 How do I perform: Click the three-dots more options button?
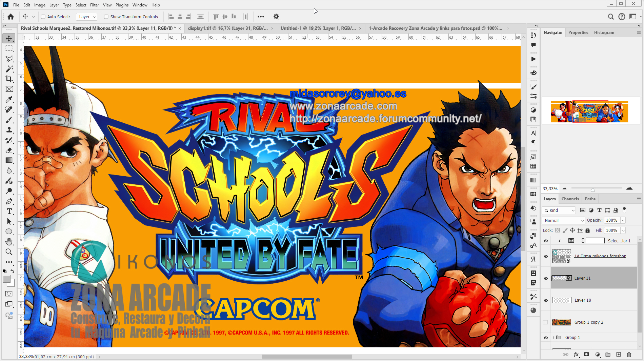coord(261,17)
